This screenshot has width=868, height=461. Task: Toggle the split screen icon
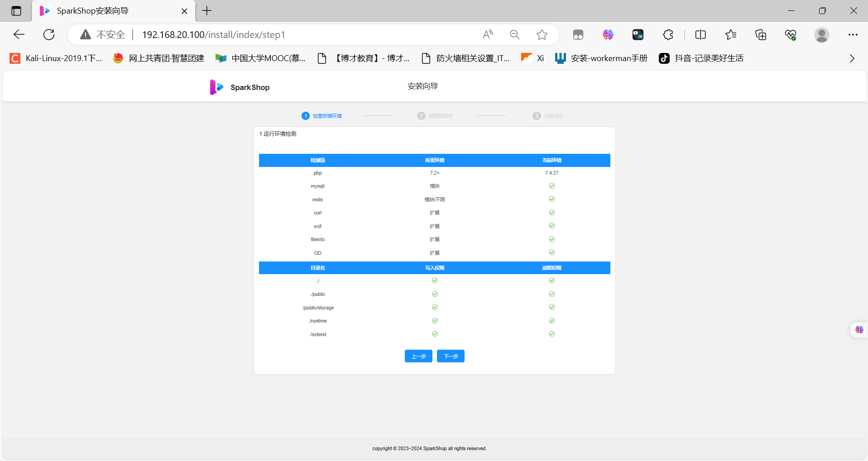[x=700, y=35]
